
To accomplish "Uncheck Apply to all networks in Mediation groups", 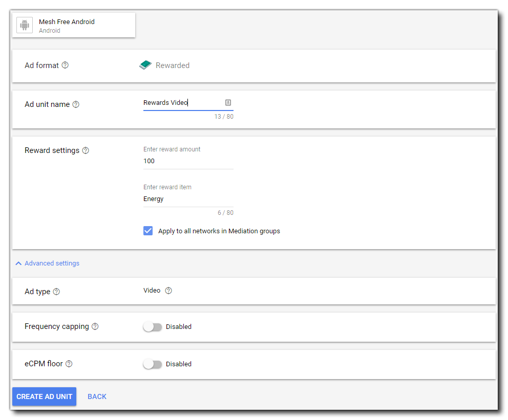I will pos(148,231).
